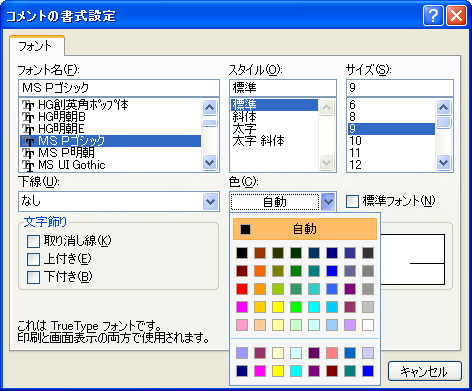Click the help question mark button
472x391 pixels.
433,15
